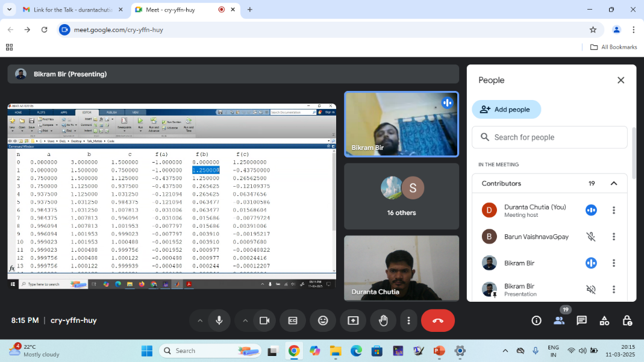
Task: Raise hand in the meeting
Action: click(383, 320)
